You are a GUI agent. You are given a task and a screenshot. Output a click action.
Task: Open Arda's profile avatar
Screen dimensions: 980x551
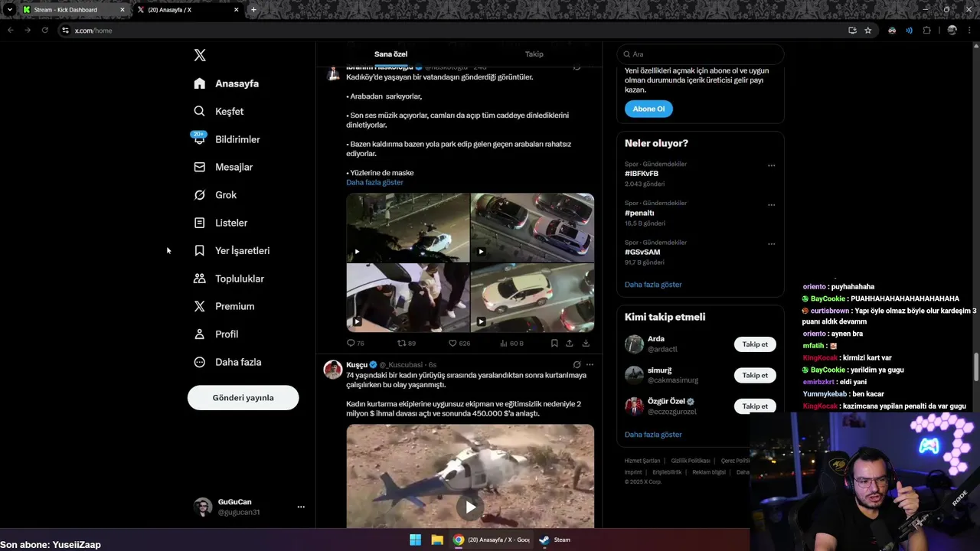[x=634, y=344]
